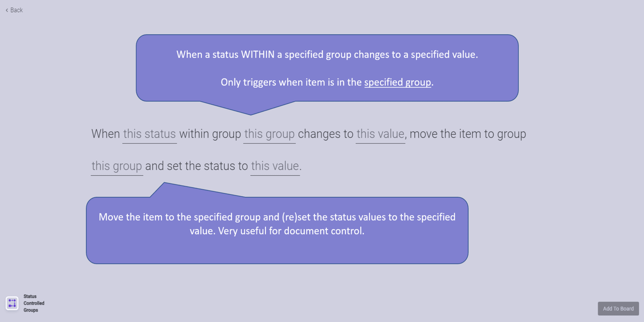
Task: Click the bottom tooltip about document control
Action: pos(277,230)
